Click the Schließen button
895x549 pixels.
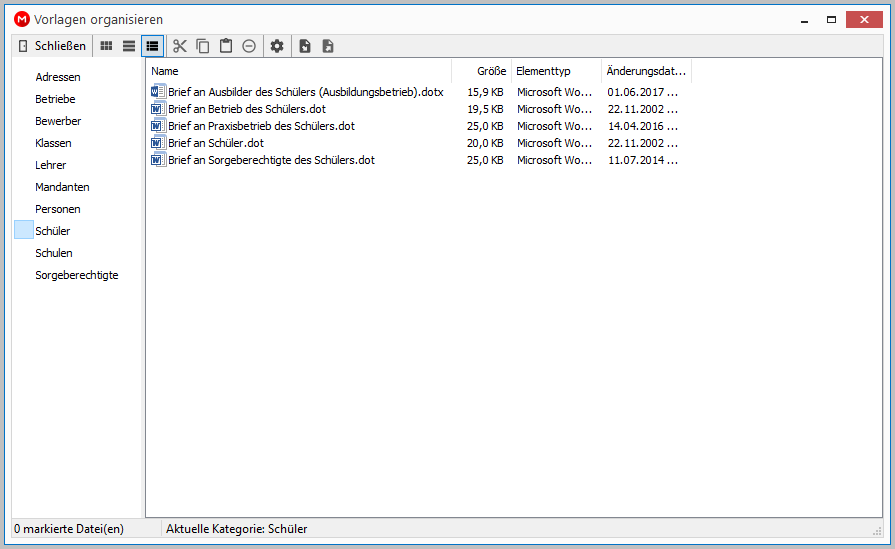coord(52,46)
